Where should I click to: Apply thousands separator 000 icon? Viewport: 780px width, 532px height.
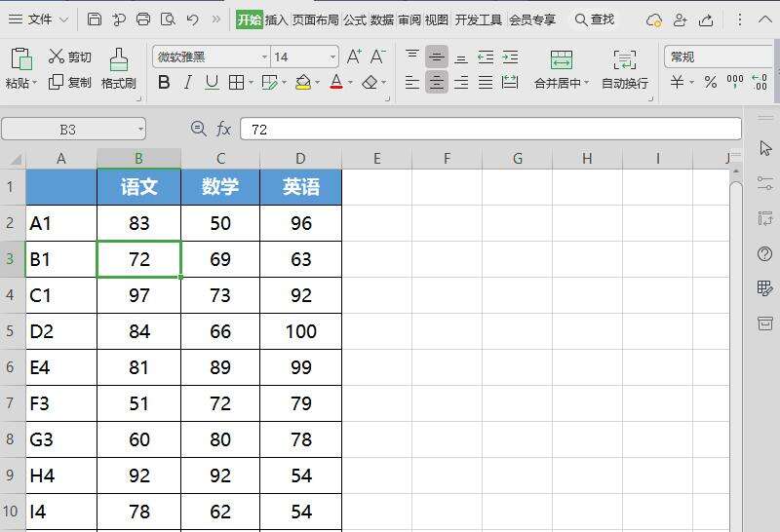735,82
